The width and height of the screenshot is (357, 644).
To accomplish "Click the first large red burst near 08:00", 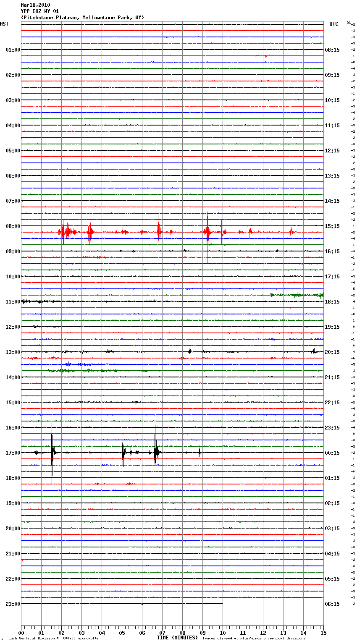I will pyautogui.click(x=63, y=232).
